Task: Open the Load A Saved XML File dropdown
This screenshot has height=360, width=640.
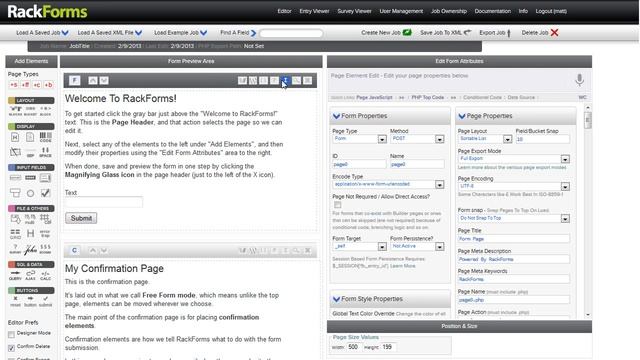Action: click(109, 33)
